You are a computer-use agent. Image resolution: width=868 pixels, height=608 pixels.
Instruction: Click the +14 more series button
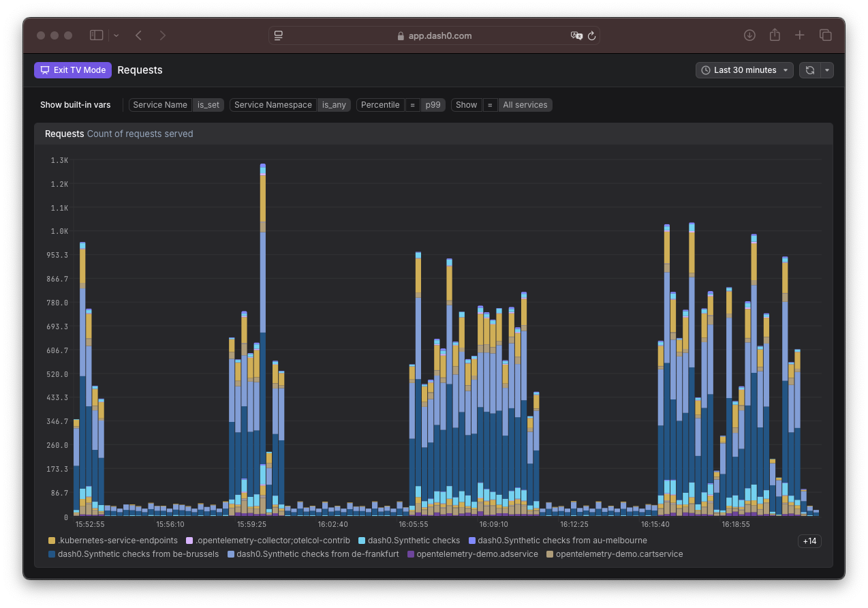[x=809, y=541]
